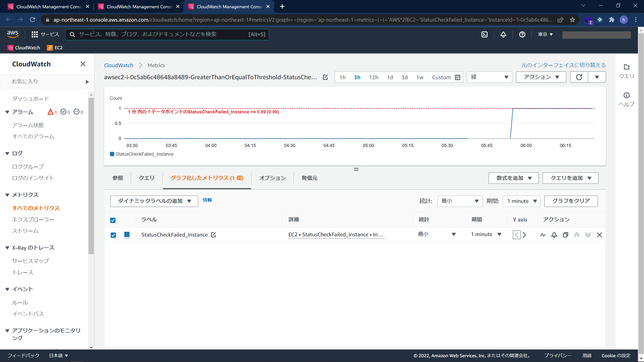The image size is (644, 362).
Task: Open the refresh options dropdown arrow
Action: (x=597, y=77)
